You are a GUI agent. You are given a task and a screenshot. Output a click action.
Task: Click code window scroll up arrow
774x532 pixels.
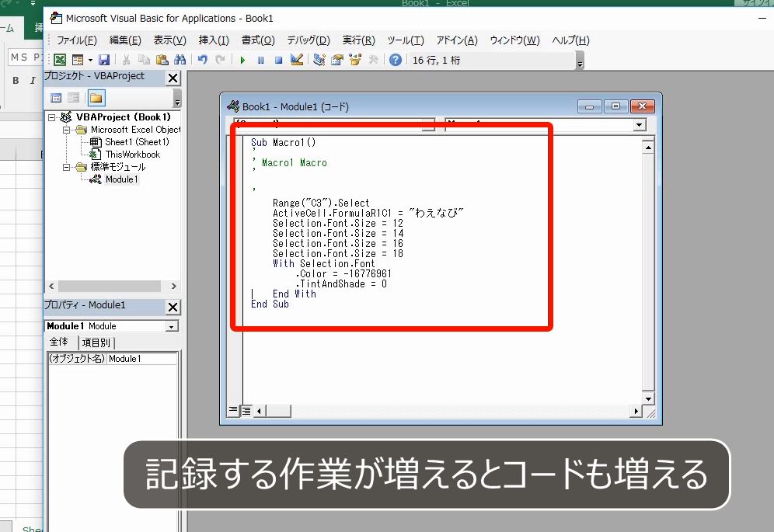pos(648,147)
